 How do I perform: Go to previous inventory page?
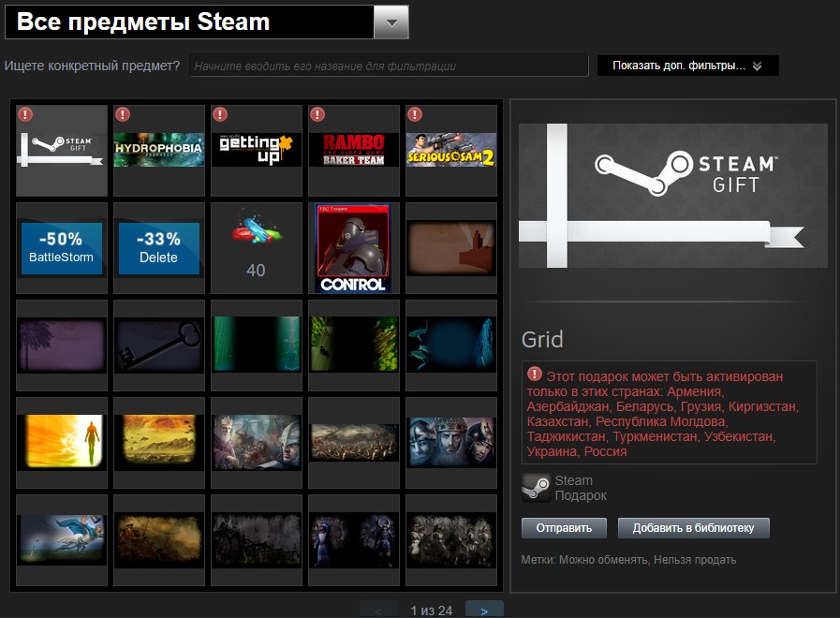[x=378, y=610]
